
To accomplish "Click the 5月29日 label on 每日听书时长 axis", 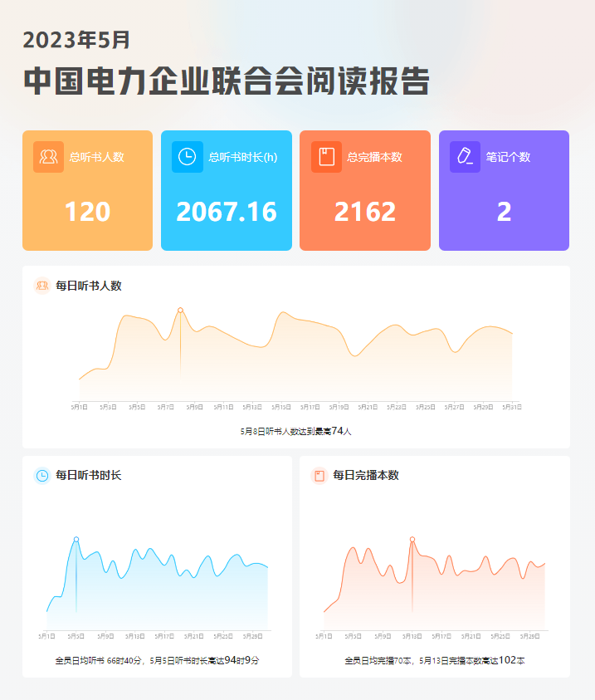I will 253,636.
